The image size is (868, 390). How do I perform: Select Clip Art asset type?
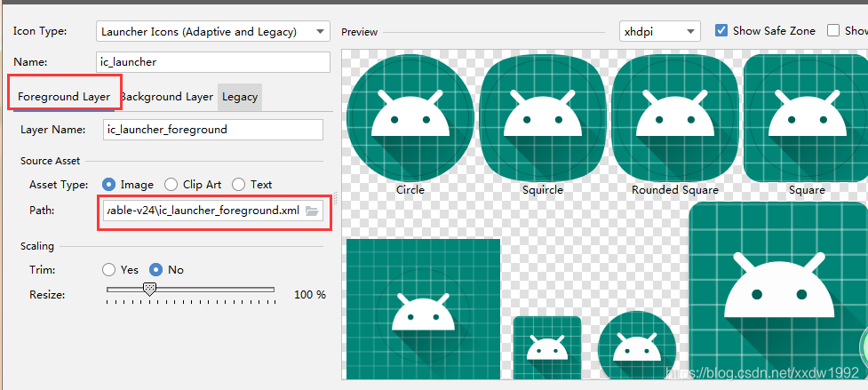171,184
